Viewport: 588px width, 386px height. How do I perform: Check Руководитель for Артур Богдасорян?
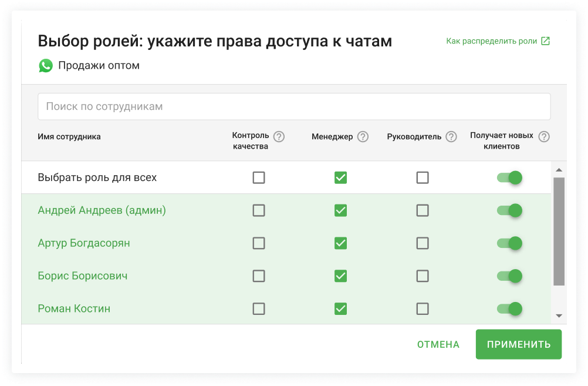tap(422, 243)
